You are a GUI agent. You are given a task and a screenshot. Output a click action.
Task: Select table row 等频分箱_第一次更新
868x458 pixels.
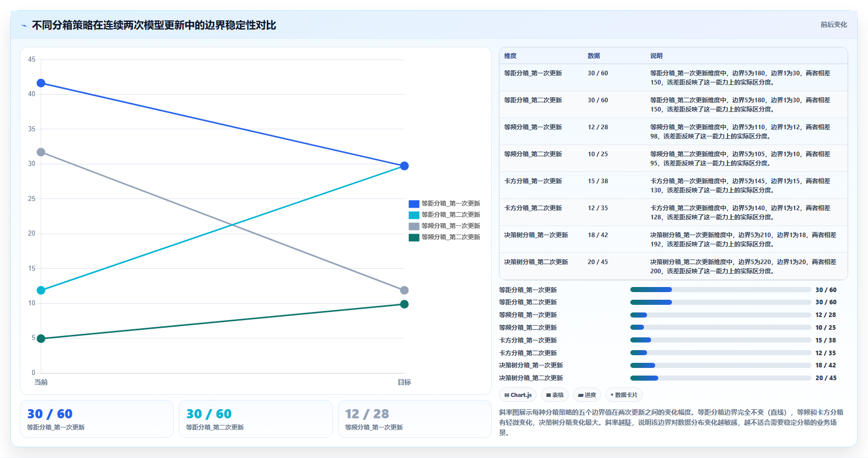pyautogui.click(x=674, y=131)
